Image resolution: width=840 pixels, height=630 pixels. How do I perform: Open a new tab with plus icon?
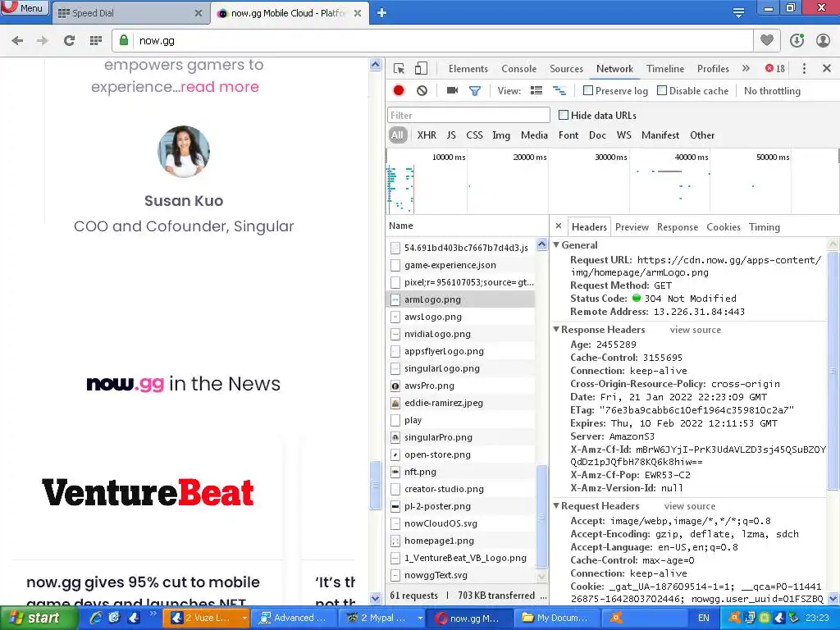click(381, 13)
